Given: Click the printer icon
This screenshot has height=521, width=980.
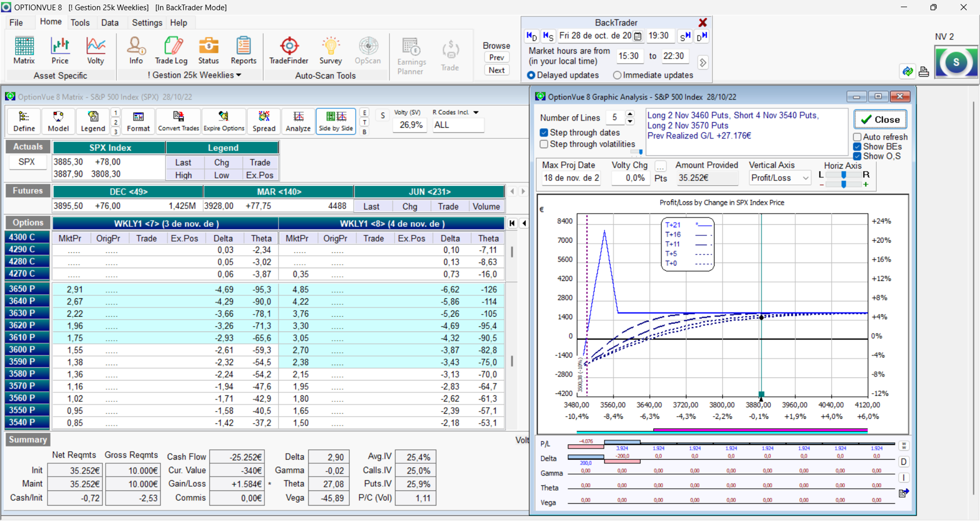Looking at the screenshot, I should point(924,72).
